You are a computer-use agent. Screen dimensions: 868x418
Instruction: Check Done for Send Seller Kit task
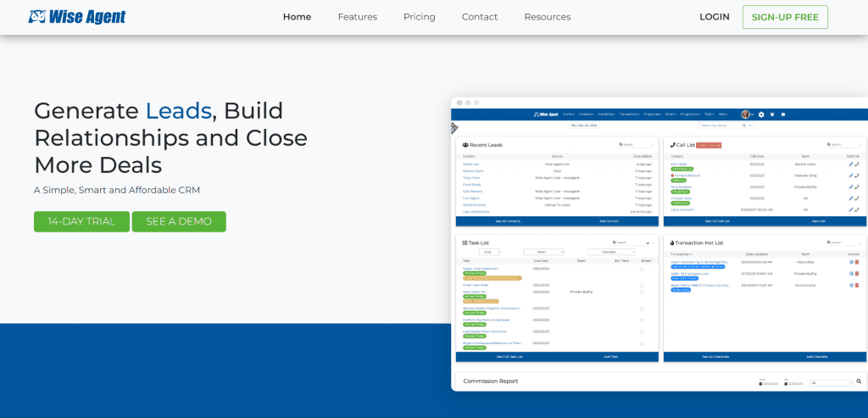(643, 293)
